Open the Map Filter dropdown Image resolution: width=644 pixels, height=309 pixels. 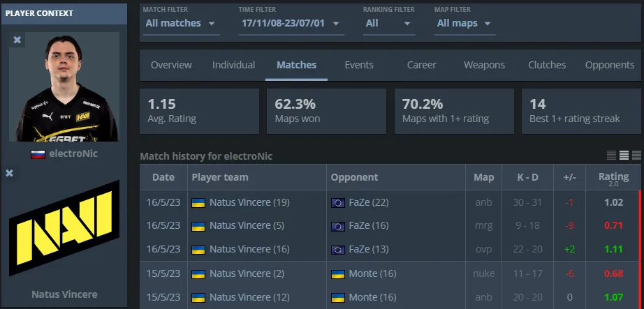(464, 24)
